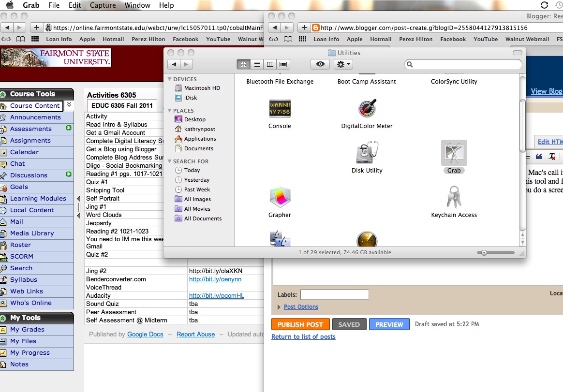This screenshot has height=392, width=563.
Task: Open the Grab menu in the menu bar
Action: [x=31, y=5]
